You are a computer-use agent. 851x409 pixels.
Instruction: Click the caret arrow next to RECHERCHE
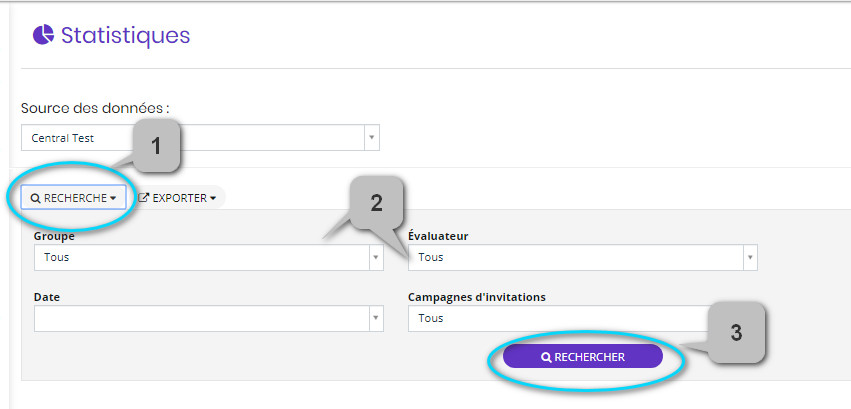pyautogui.click(x=113, y=199)
